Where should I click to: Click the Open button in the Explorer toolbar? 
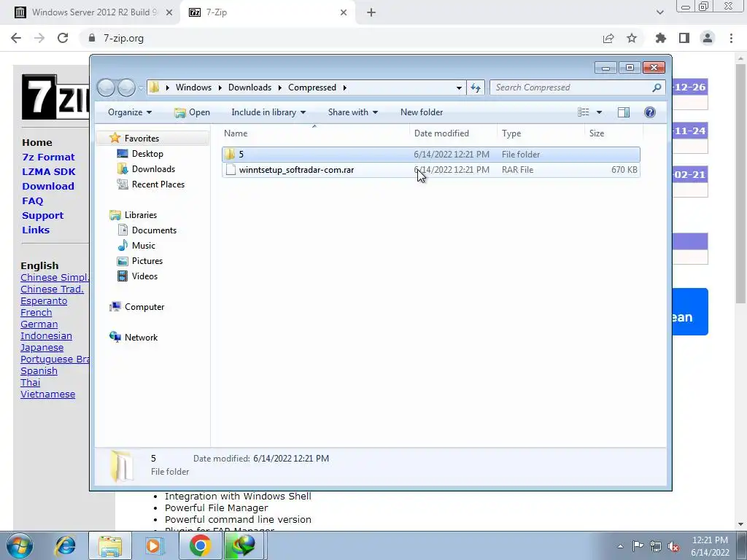pos(192,112)
